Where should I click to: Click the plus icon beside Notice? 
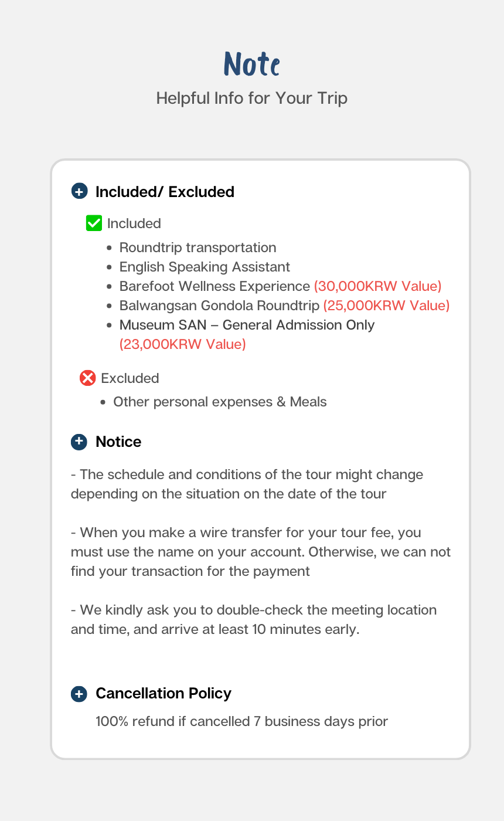click(79, 442)
